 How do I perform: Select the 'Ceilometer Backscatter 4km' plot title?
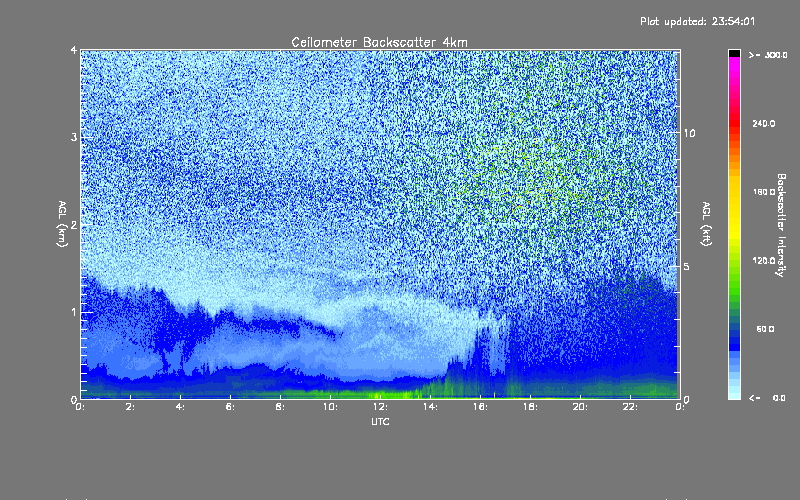point(379,42)
